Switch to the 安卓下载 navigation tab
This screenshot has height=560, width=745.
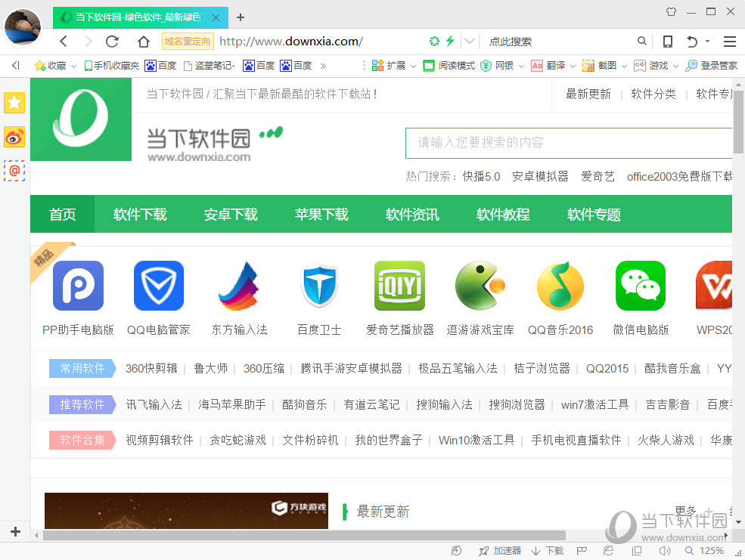click(x=231, y=214)
